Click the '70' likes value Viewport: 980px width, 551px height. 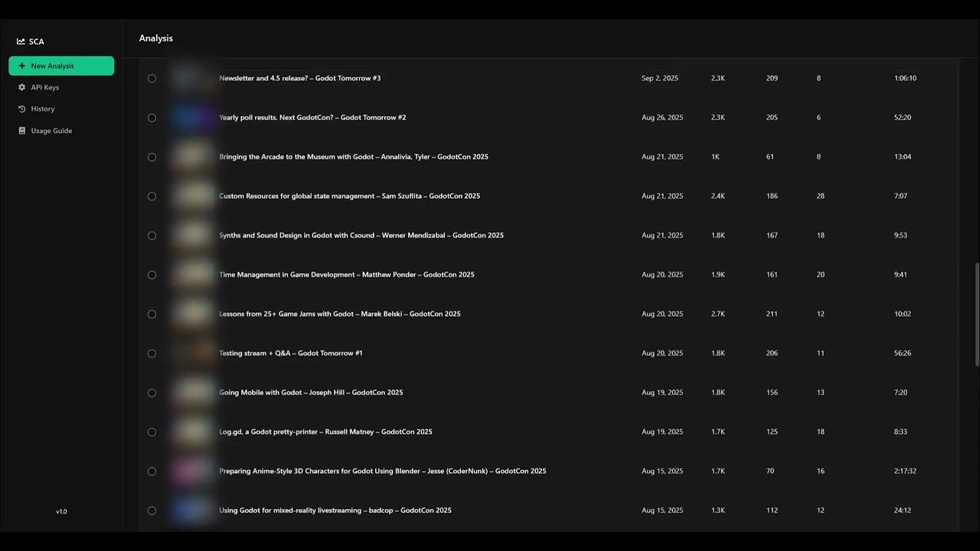coord(770,471)
